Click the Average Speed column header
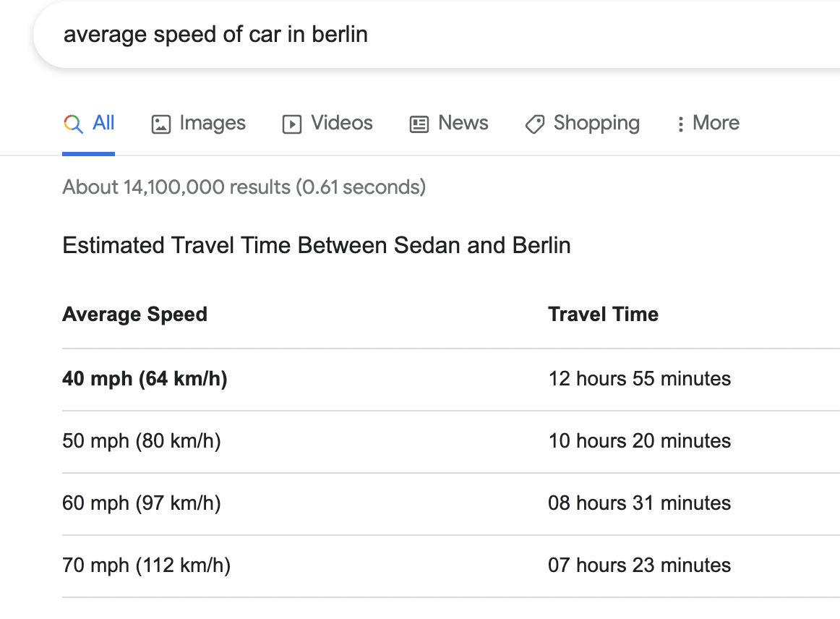840x619 pixels. [x=135, y=315]
